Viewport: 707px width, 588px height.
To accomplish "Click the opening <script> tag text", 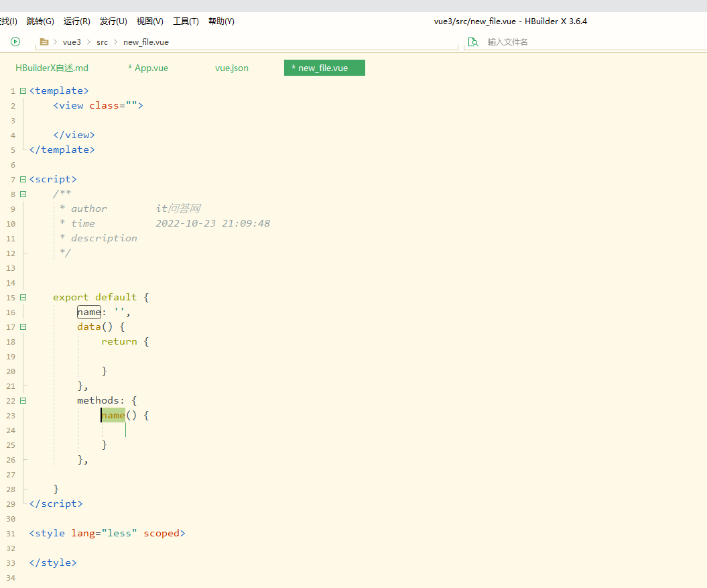I will pyautogui.click(x=53, y=179).
